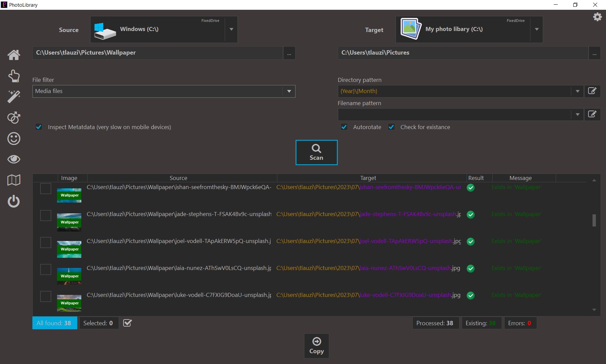Open the Home page from sidebar

[x=14, y=55]
